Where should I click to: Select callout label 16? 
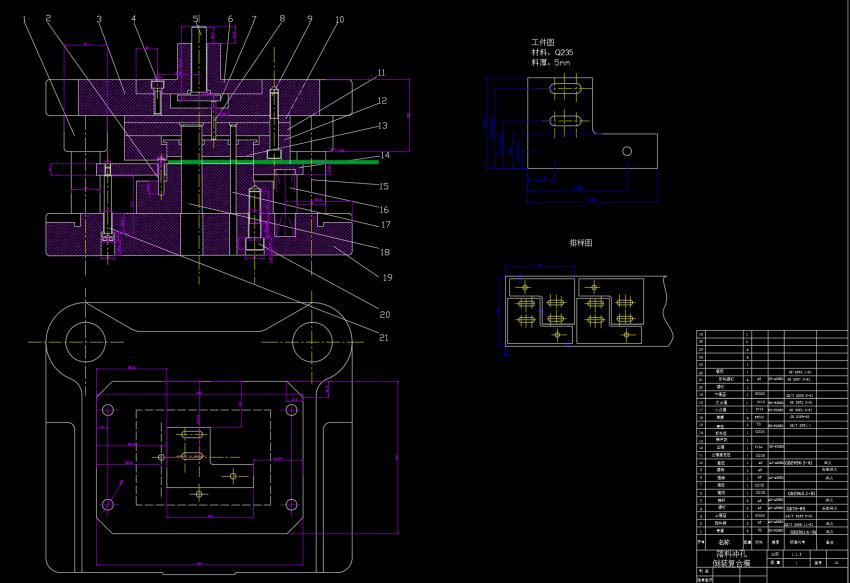tap(384, 210)
